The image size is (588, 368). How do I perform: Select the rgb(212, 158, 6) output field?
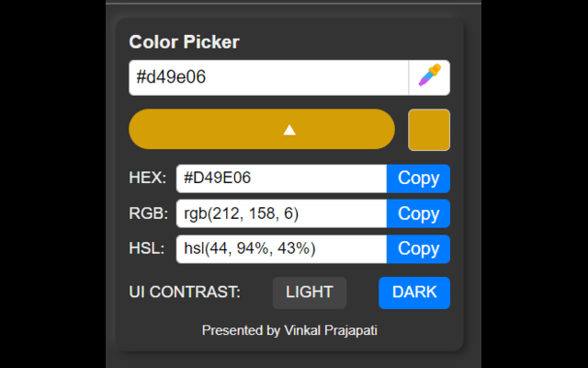(x=280, y=213)
